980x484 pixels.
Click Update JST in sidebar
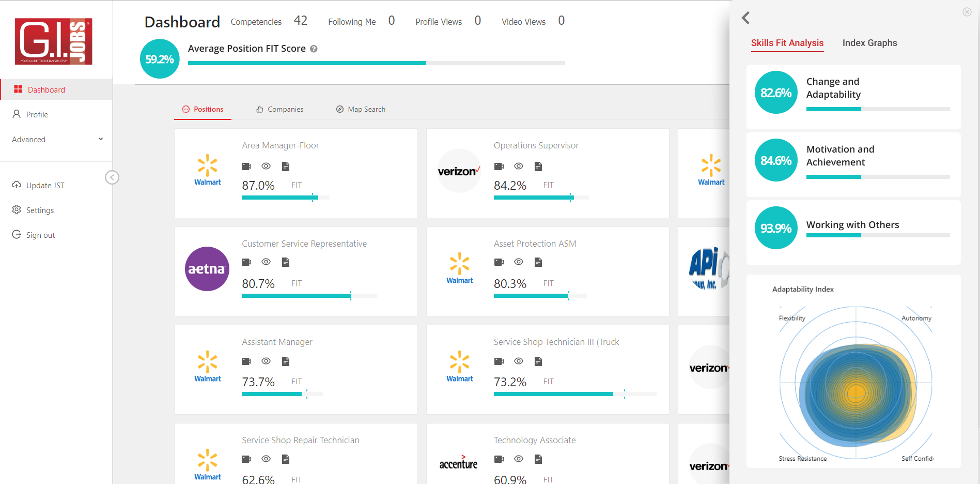(56, 185)
